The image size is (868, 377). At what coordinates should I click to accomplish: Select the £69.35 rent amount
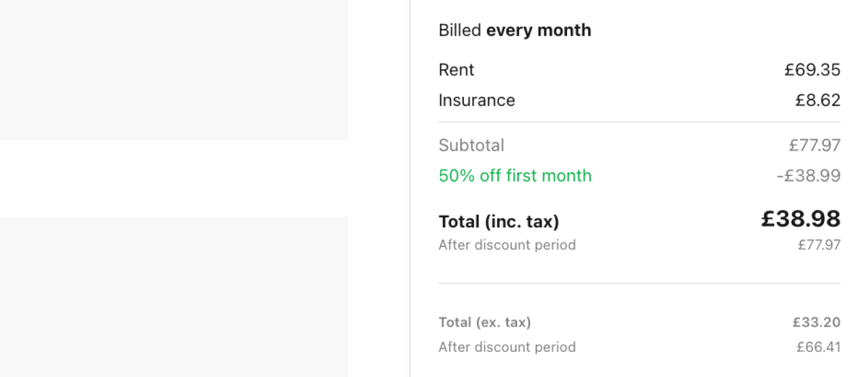click(x=812, y=70)
